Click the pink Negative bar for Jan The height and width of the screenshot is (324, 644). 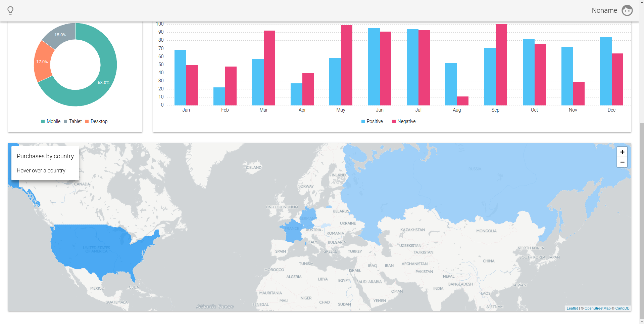click(192, 85)
